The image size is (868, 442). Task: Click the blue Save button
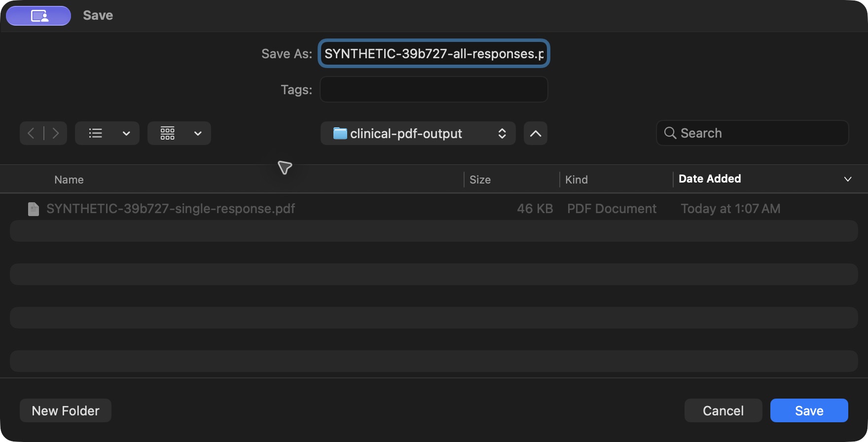809,410
